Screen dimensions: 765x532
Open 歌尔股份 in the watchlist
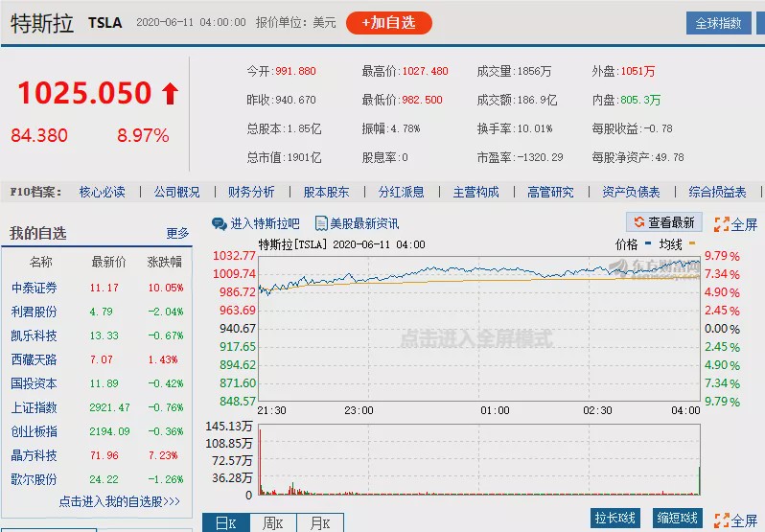(35, 479)
